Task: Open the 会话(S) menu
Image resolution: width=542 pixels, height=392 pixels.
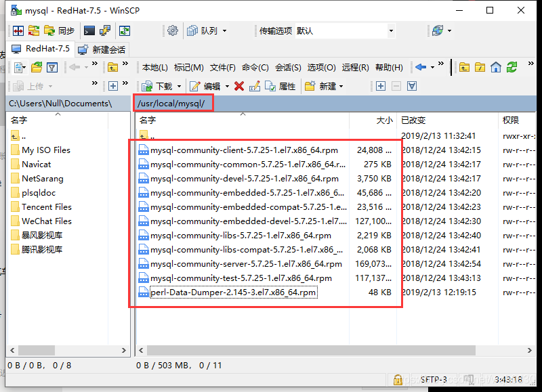Action: (288, 68)
